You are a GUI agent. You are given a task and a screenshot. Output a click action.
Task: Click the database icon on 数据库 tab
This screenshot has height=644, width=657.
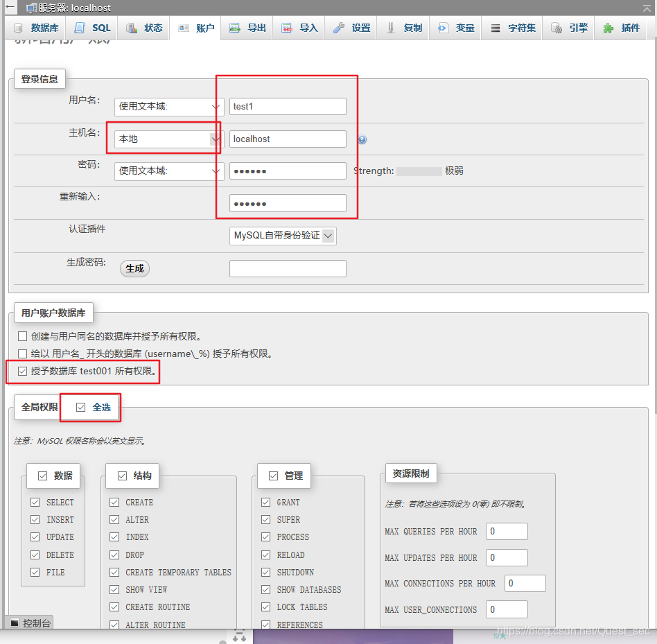pos(18,28)
